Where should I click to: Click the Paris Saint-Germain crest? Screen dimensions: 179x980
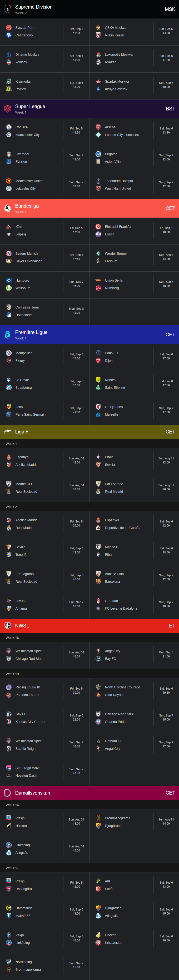tap(9, 414)
